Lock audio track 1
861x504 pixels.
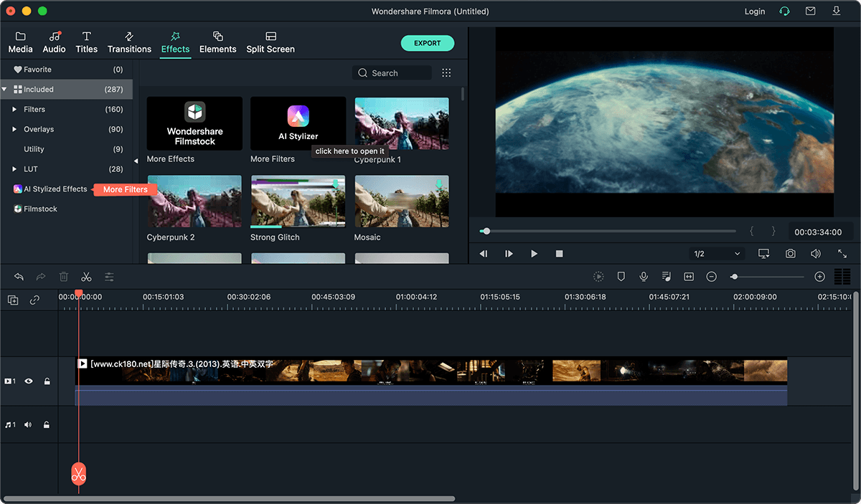coord(47,424)
